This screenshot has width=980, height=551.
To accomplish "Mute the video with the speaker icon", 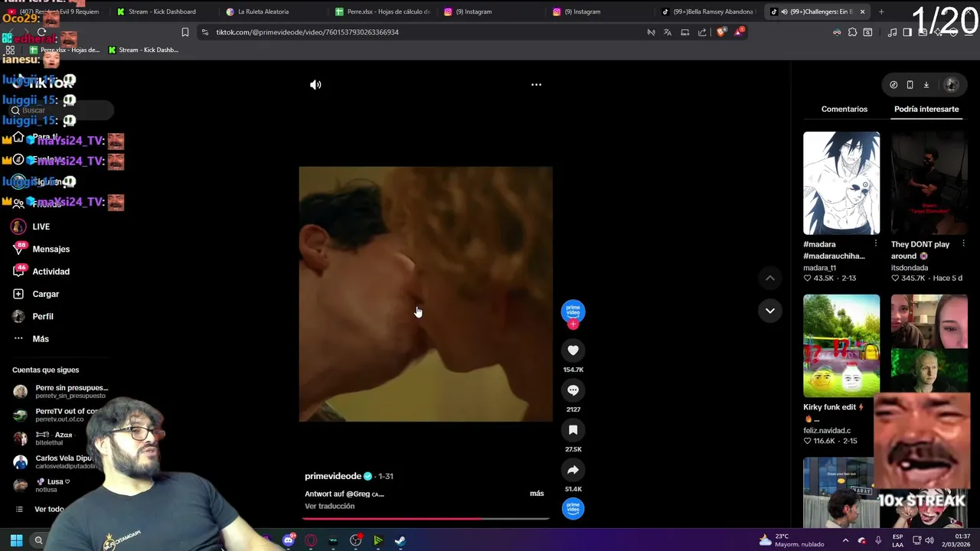I will coord(315,85).
